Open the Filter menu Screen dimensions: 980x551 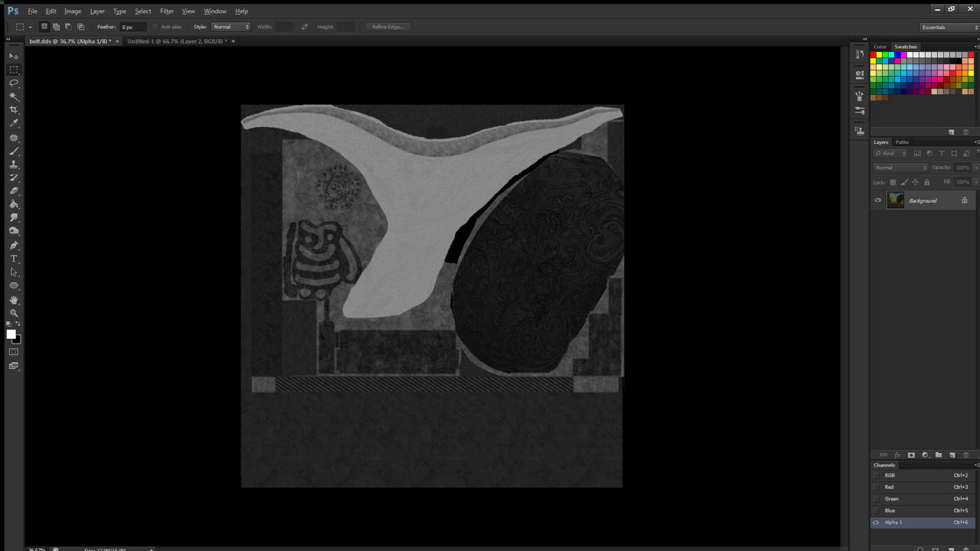pyautogui.click(x=167, y=11)
